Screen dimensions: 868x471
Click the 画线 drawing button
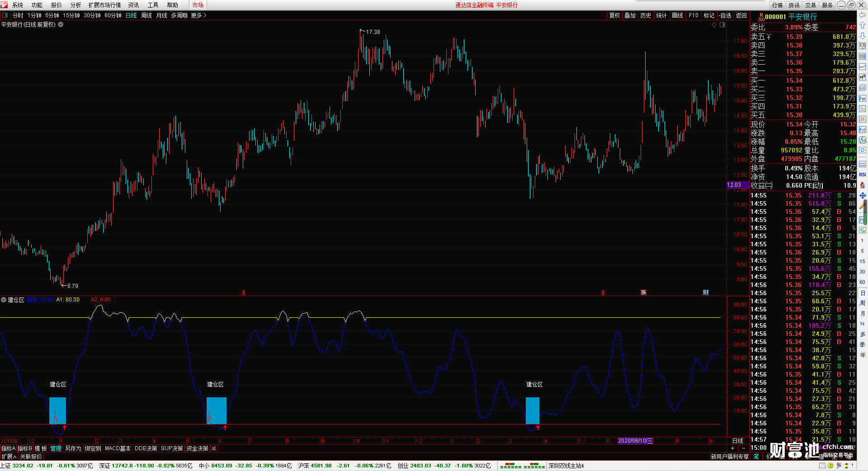pyautogui.click(x=678, y=15)
